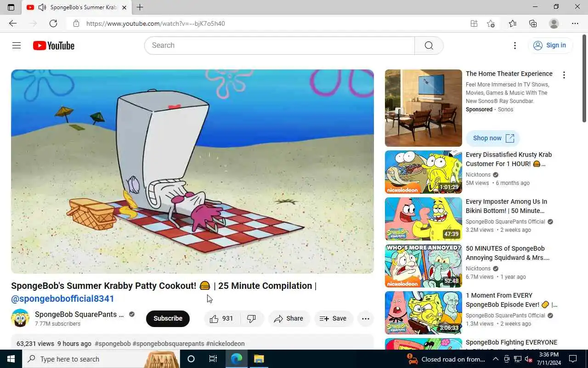Click the address bar URL
The width and height of the screenshot is (588, 368).
pyautogui.click(x=156, y=23)
